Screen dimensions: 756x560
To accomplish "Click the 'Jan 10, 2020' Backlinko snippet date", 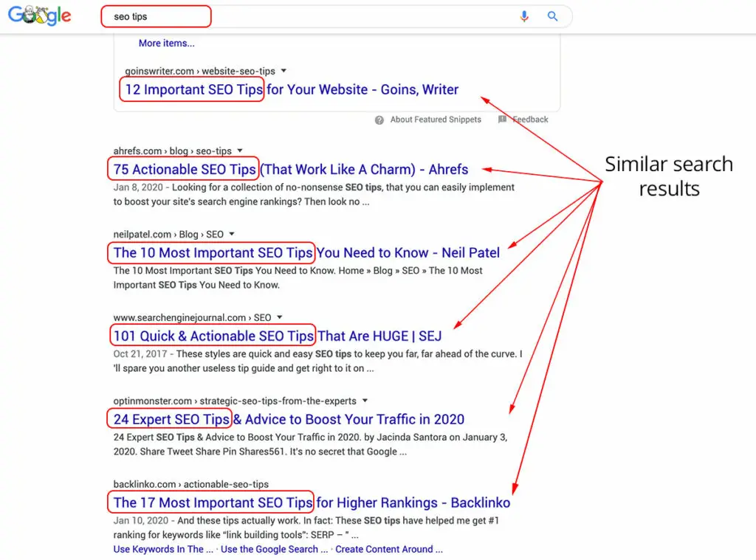I will 141,521.
